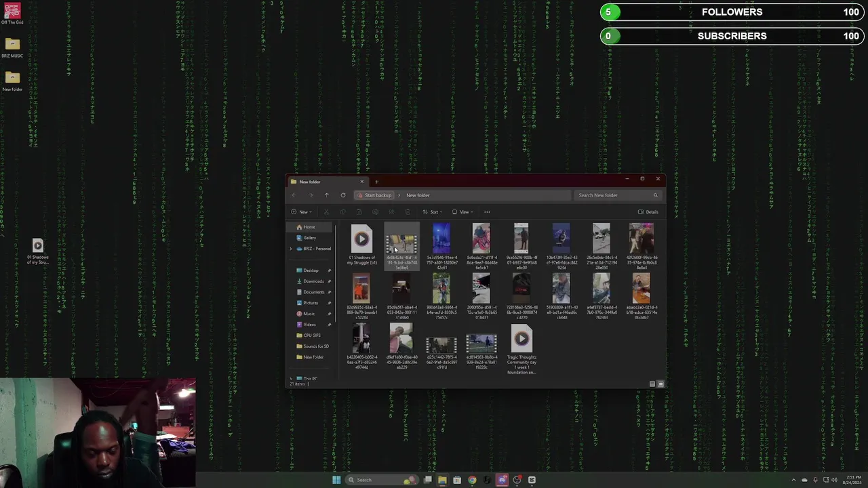Expand the BRIZ - Personal tree node

tap(291, 249)
